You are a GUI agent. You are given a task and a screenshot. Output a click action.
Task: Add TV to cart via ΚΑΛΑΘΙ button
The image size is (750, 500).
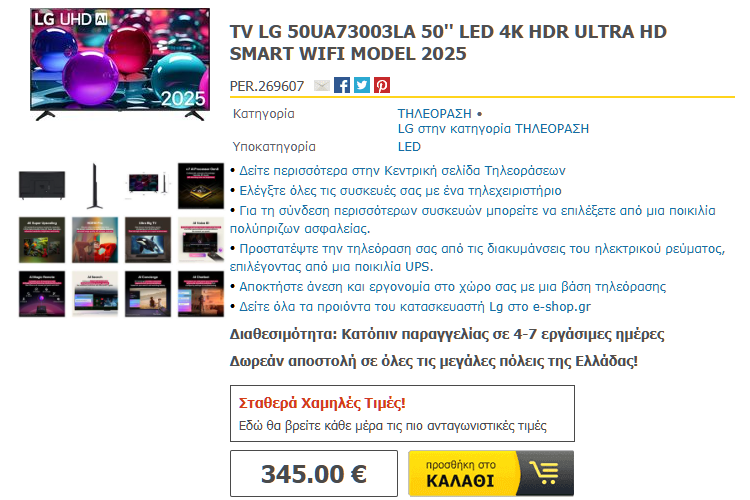pos(491,473)
